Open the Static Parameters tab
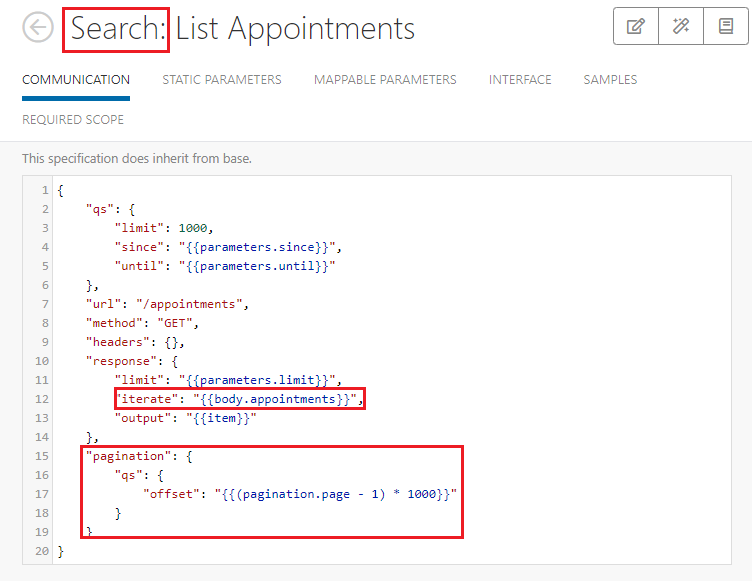The height and width of the screenshot is (581, 752). [x=222, y=80]
